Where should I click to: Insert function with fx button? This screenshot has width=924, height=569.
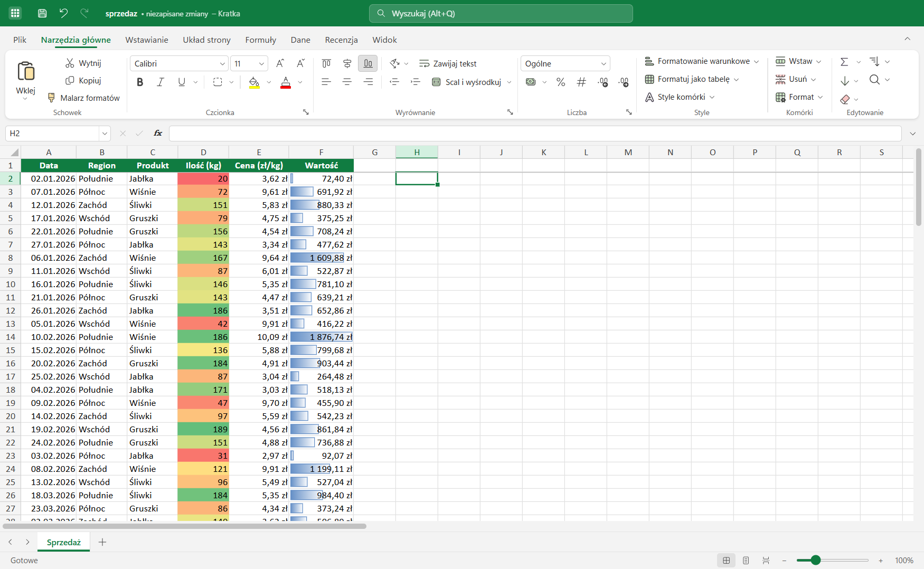pos(158,134)
